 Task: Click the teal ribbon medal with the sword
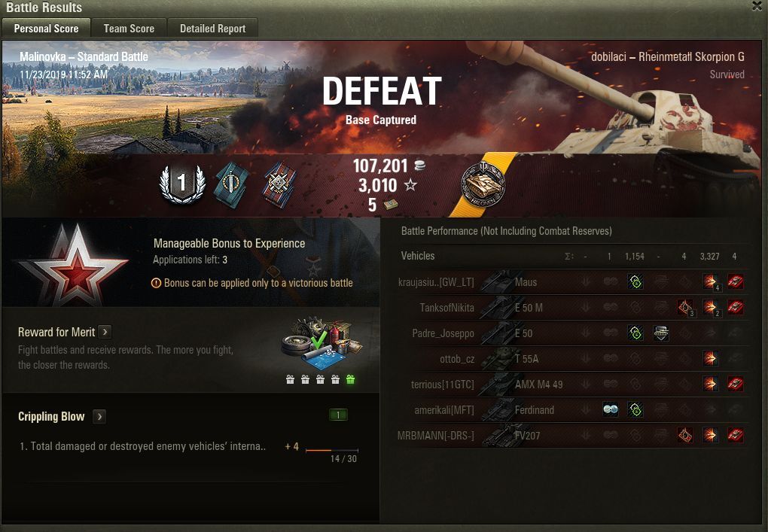click(230, 185)
